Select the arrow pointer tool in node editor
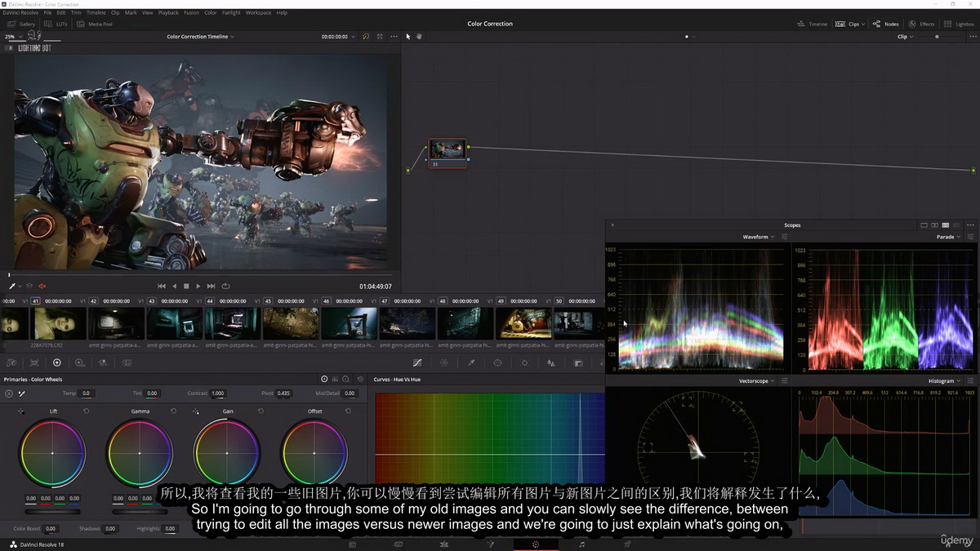This screenshot has height=551, width=980. tap(409, 36)
